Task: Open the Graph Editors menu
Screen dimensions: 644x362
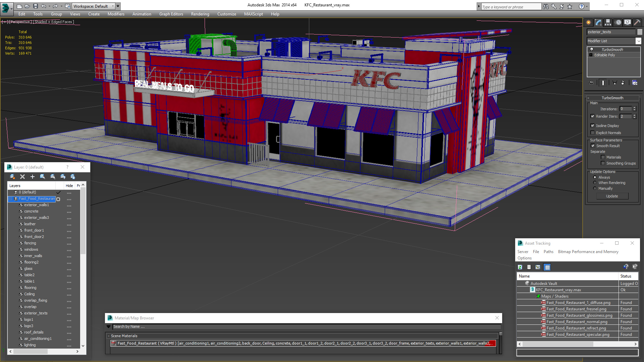Action: tap(171, 14)
